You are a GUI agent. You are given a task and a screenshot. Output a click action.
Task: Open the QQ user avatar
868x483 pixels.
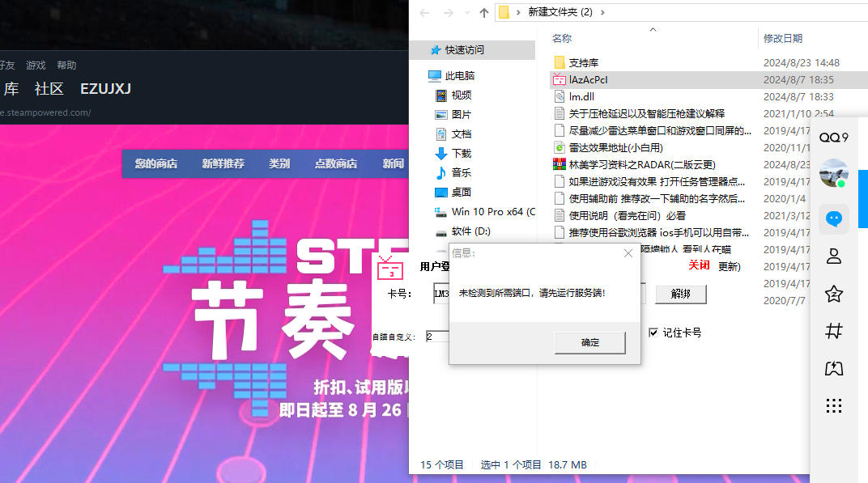point(834,173)
